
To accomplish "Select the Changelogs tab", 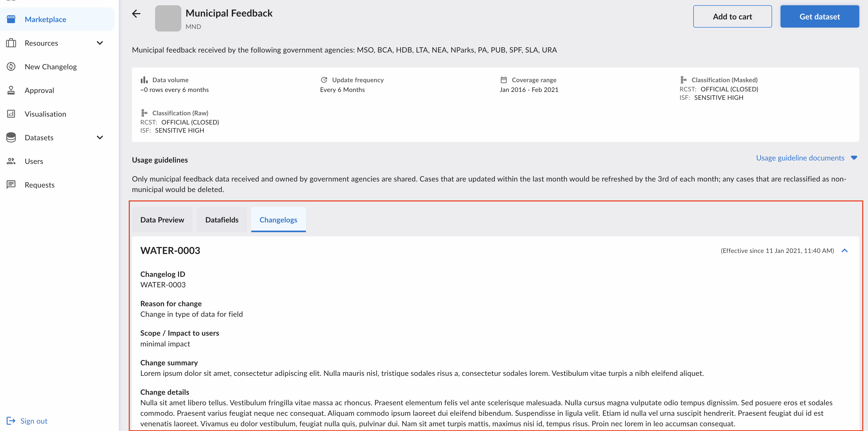I will click(x=278, y=220).
